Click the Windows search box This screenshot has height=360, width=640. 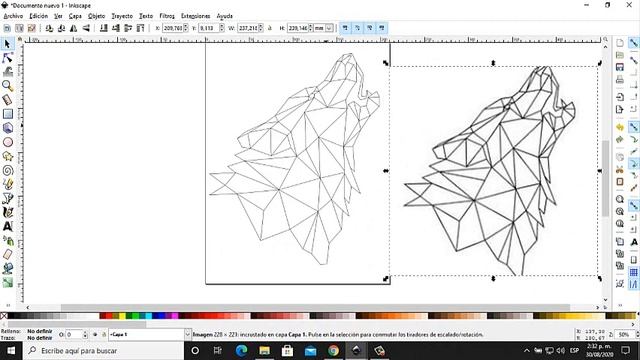[103, 351]
